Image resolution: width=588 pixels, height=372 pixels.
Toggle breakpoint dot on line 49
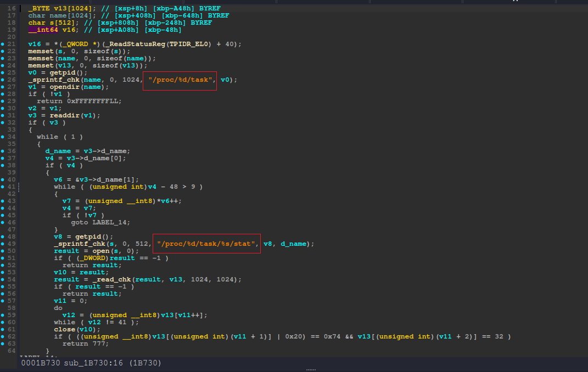point(3,244)
